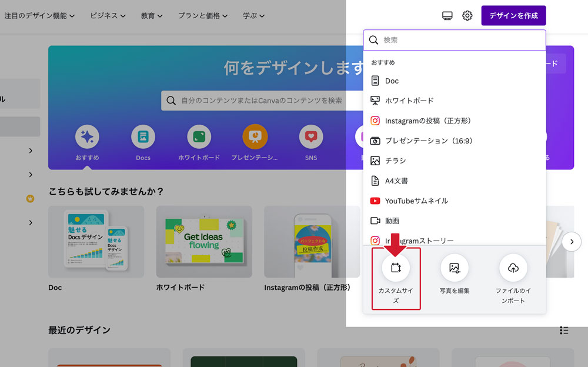Viewport: 588px width, 367px height.
Task: Click the orange crown icon in the sidebar
Action: click(x=31, y=199)
